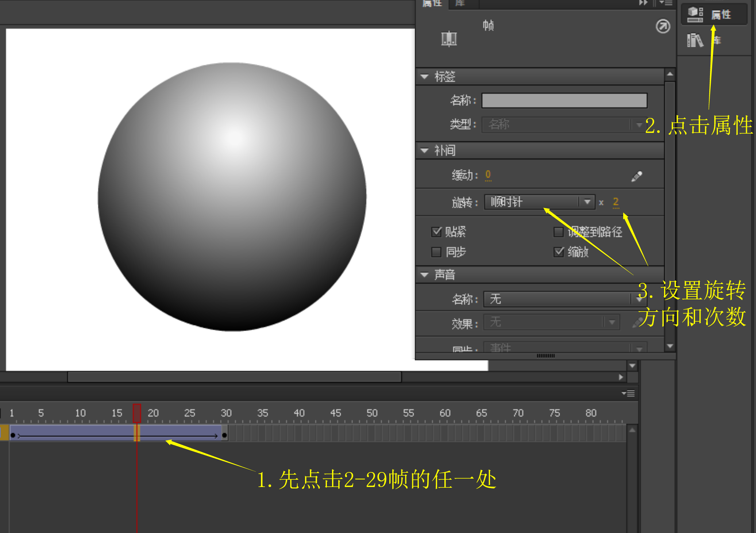This screenshot has height=533, width=756.
Task: Collapse the 补间 (Tween) section
Action: 424,150
